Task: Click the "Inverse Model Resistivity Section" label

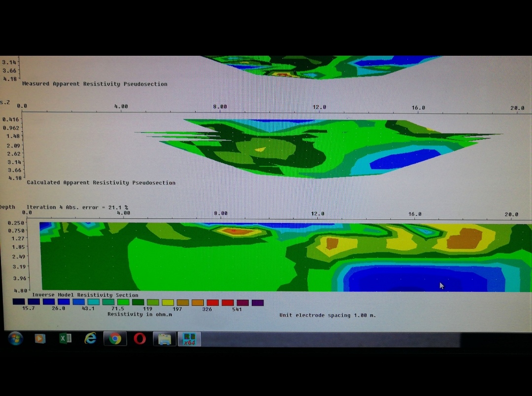Action: pos(85,295)
